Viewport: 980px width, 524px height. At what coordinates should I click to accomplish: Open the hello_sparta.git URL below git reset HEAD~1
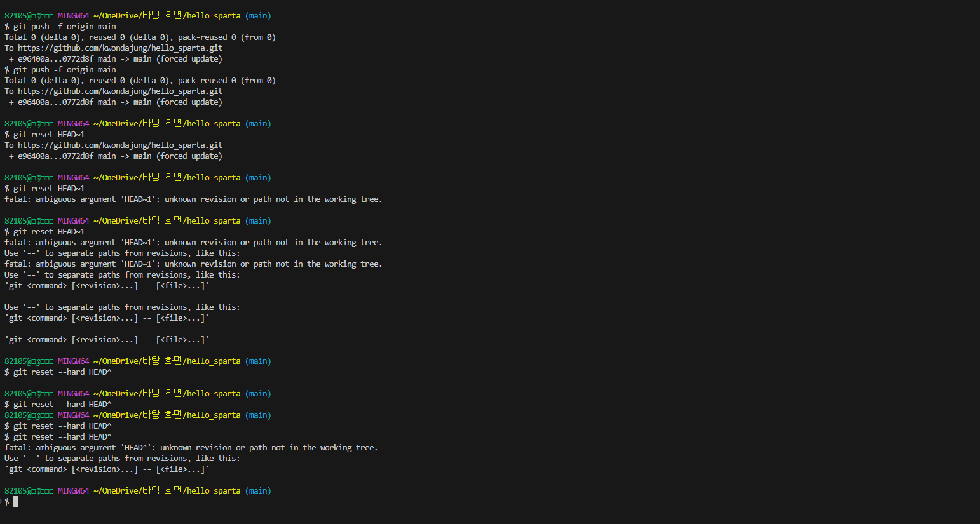(120, 145)
